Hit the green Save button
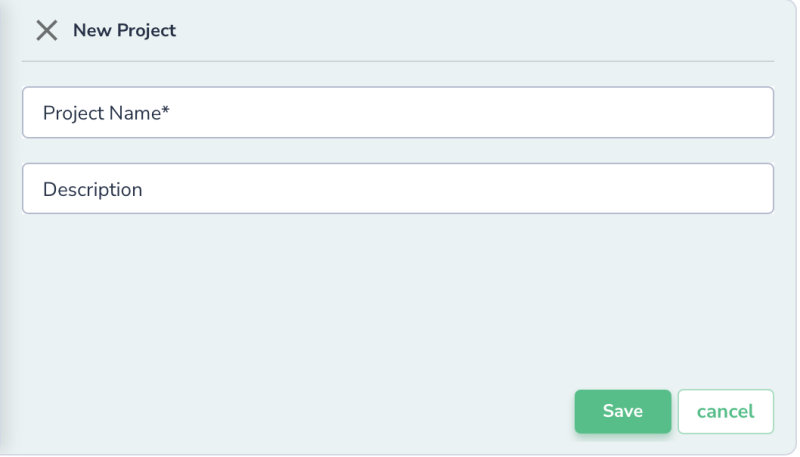The width and height of the screenshot is (800, 457). [622, 411]
